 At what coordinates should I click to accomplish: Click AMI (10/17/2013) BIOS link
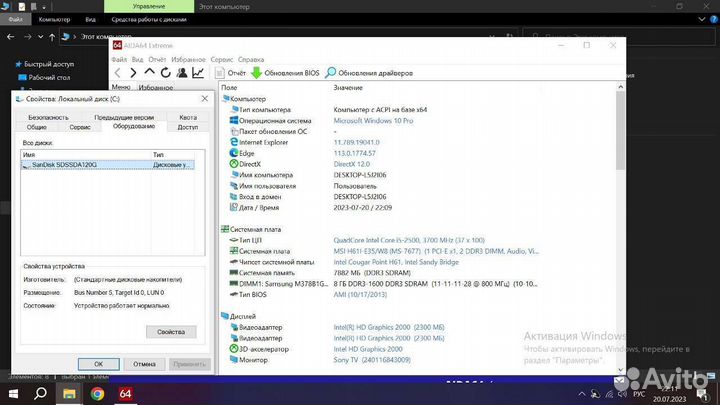[x=360, y=294]
